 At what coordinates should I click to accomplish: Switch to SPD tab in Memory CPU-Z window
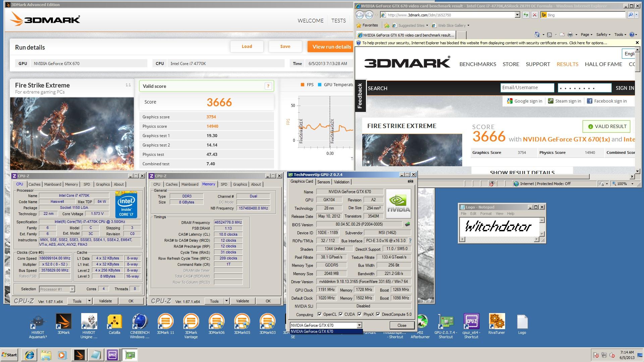click(x=224, y=184)
